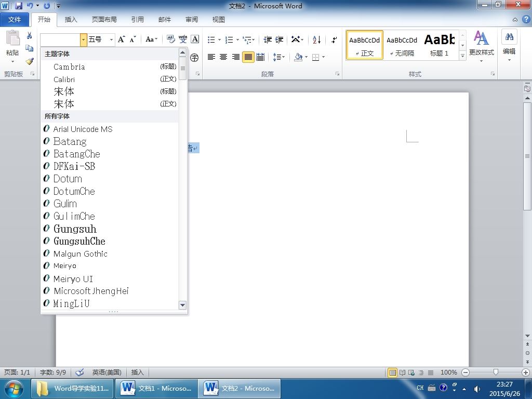Open the line spacing dropdown
The height and width of the screenshot is (399, 532).
click(x=279, y=57)
